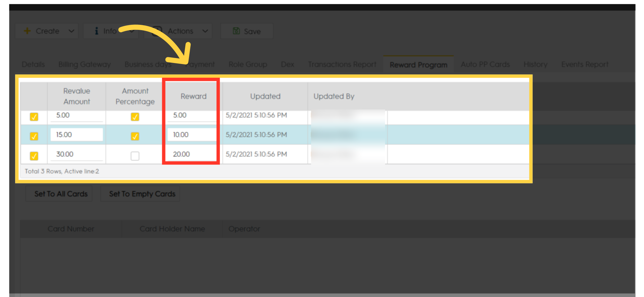Edit the 5.00 Reward field
The width and height of the screenshot is (644, 297).
tap(192, 116)
